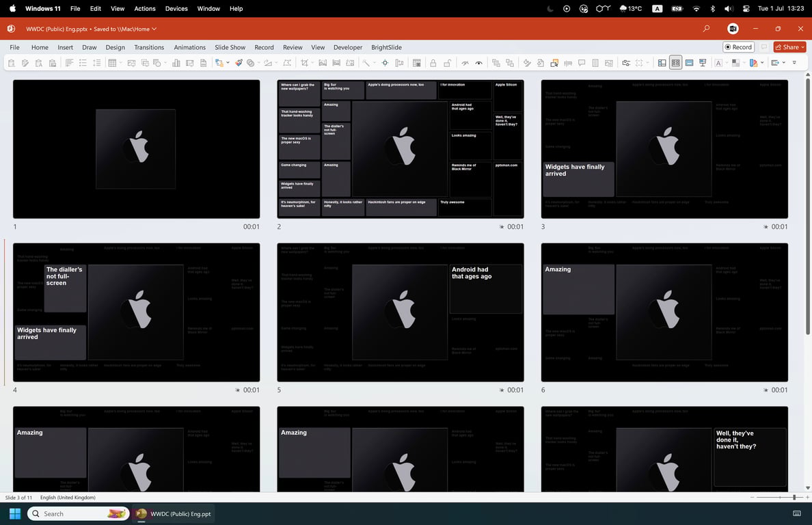Select slide 2 thumbnail with comment grid
The image size is (812, 525).
pos(401,149)
